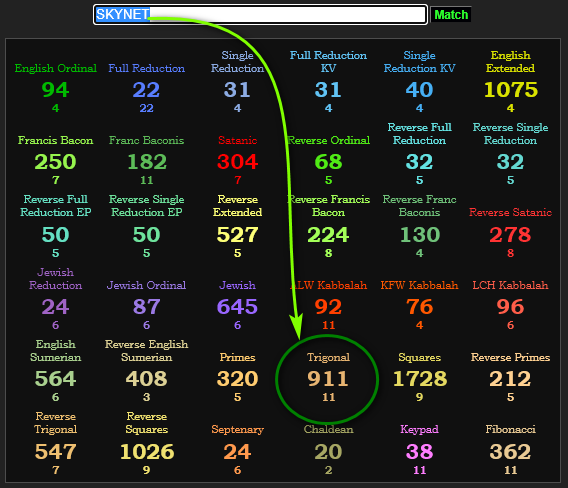Select the Satanic cipher label
The image size is (568, 488).
(x=237, y=140)
